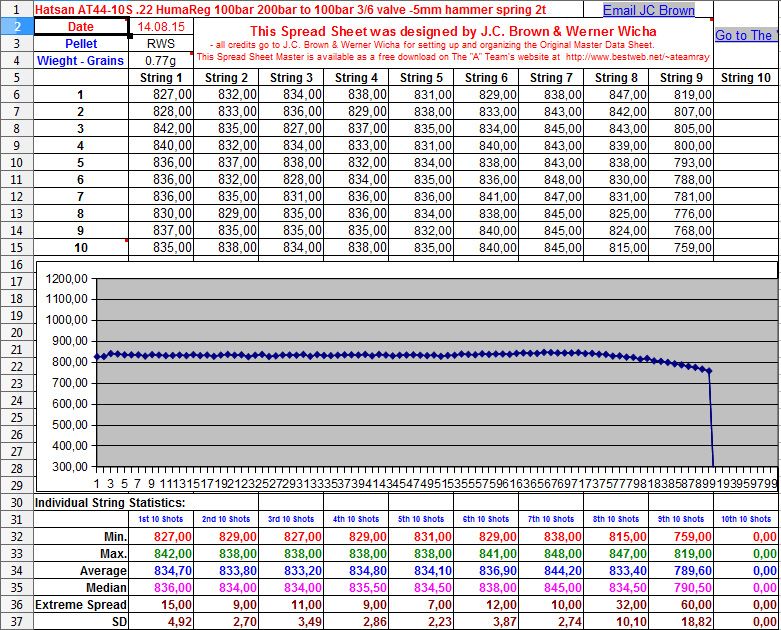781x630 pixels.
Task: Select Max value 848,00 in statistics
Action: pyautogui.click(x=551, y=553)
